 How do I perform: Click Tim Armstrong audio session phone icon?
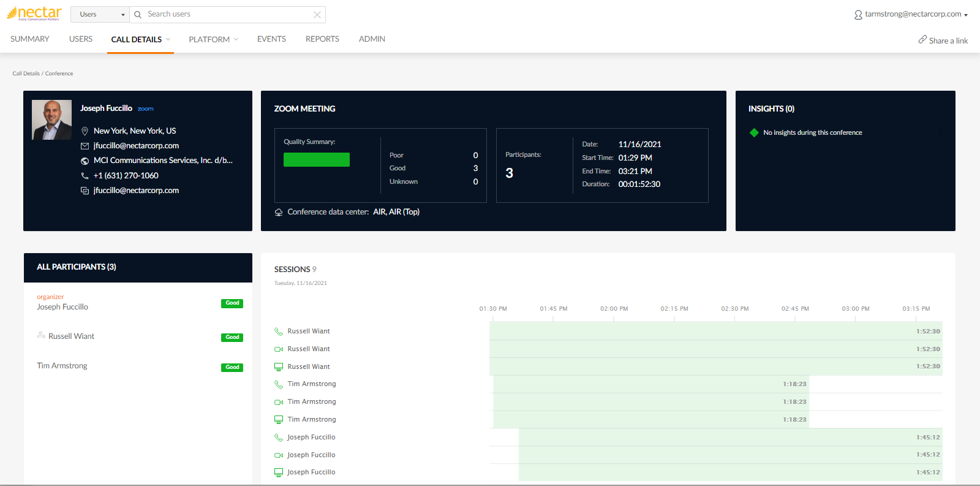tap(279, 384)
